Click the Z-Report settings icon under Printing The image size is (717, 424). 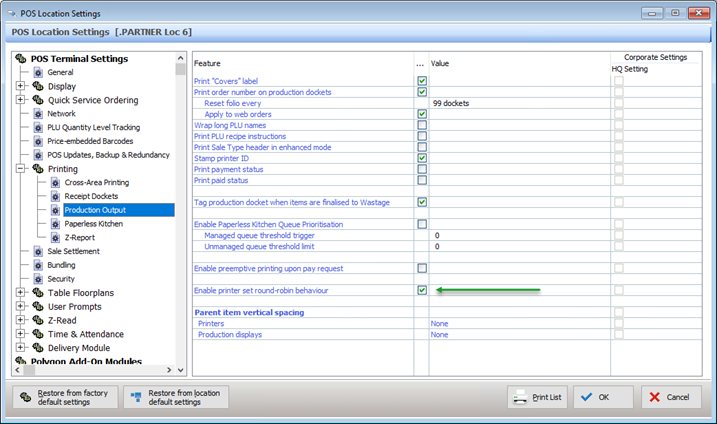point(55,238)
